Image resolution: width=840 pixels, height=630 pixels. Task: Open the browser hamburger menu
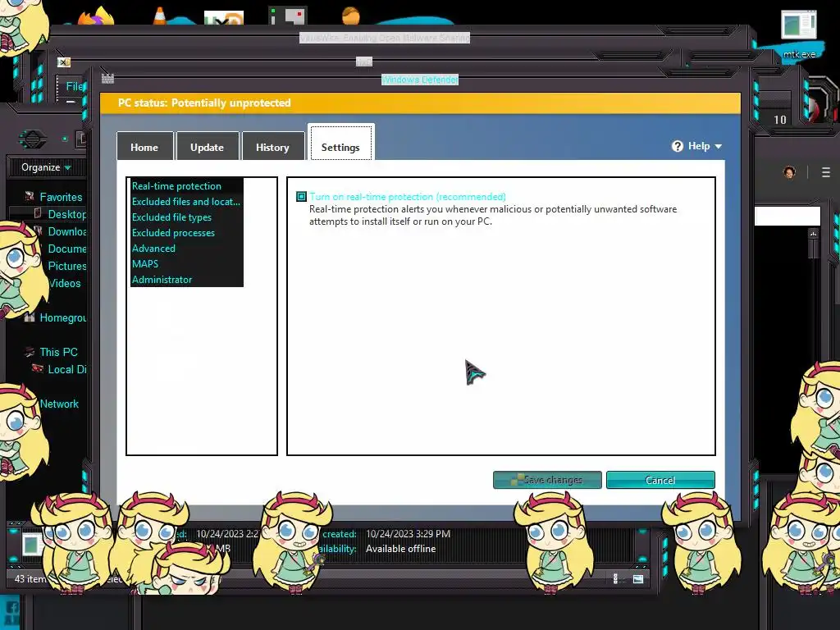825,172
